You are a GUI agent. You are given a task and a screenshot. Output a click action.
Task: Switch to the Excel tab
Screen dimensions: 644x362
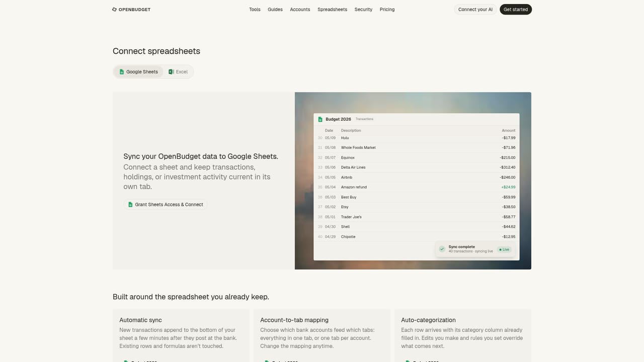pyautogui.click(x=178, y=72)
